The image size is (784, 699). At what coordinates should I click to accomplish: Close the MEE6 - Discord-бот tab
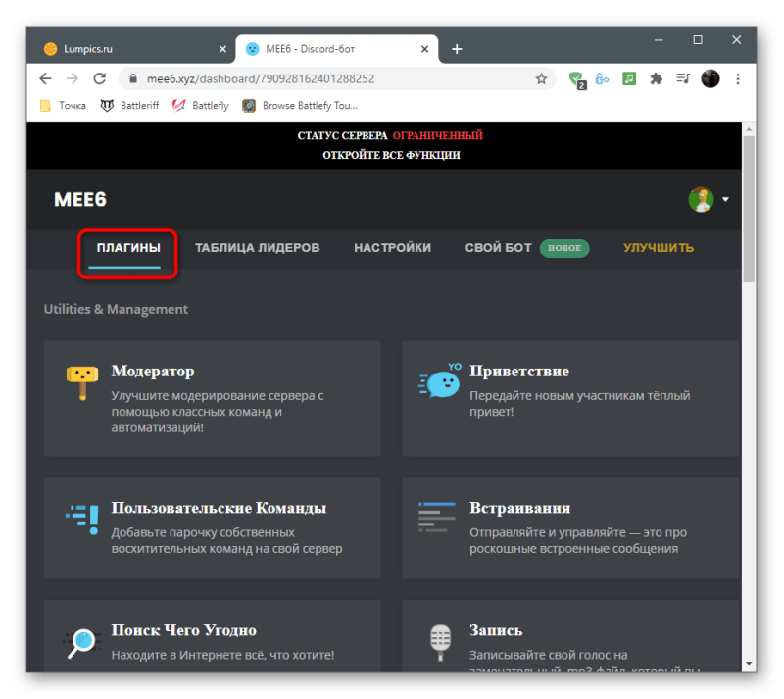(424, 49)
